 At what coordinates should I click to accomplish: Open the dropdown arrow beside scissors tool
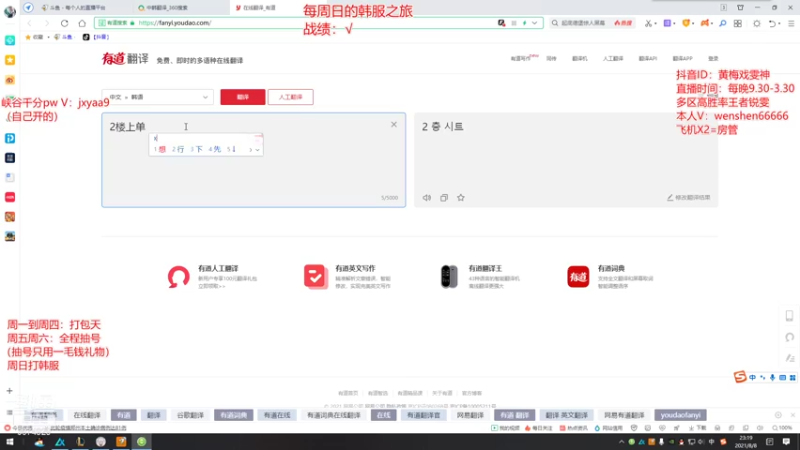pos(655,23)
